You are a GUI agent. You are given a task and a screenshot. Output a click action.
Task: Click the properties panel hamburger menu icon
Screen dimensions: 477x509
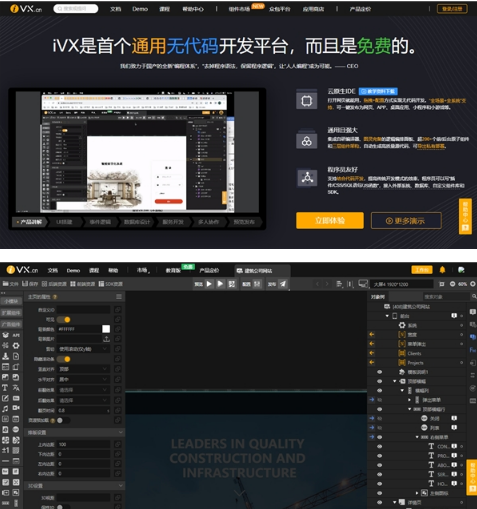(x=119, y=297)
